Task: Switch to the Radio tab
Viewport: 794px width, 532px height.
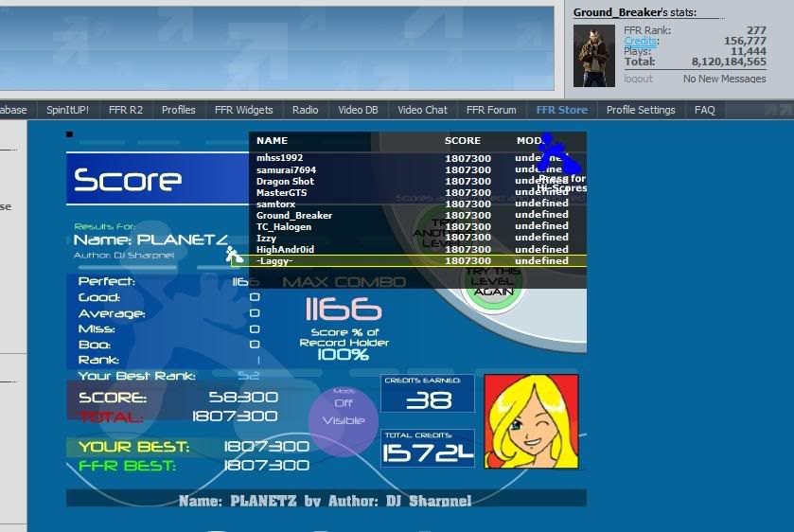Action: (305, 110)
